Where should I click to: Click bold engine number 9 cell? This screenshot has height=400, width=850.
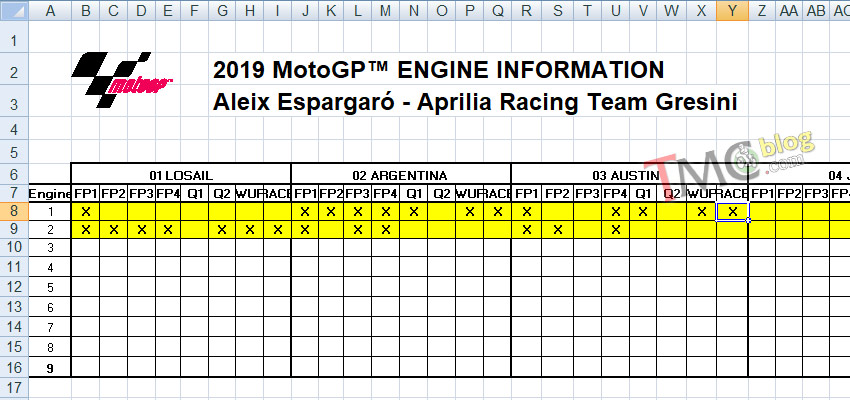[x=50, y=368]
